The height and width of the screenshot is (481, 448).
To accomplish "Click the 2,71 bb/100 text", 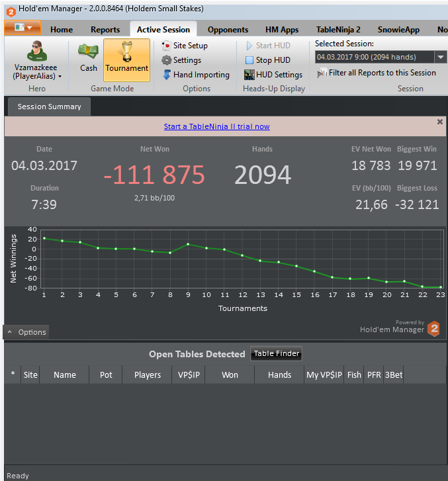I will click(154, 198).
